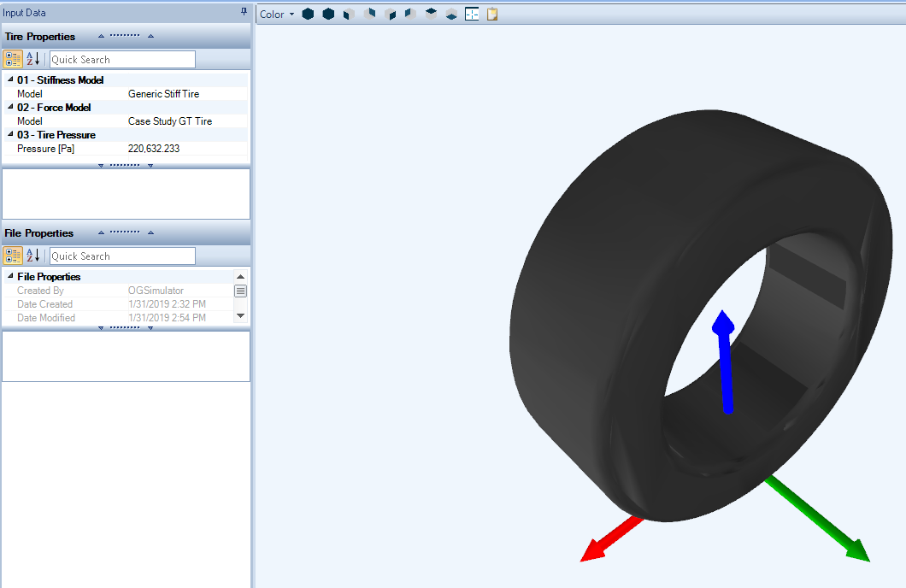Screen dimensions: 906x588
Task: Click the right up-arrow in Tire Properties header
Action: tap(150, 36)
